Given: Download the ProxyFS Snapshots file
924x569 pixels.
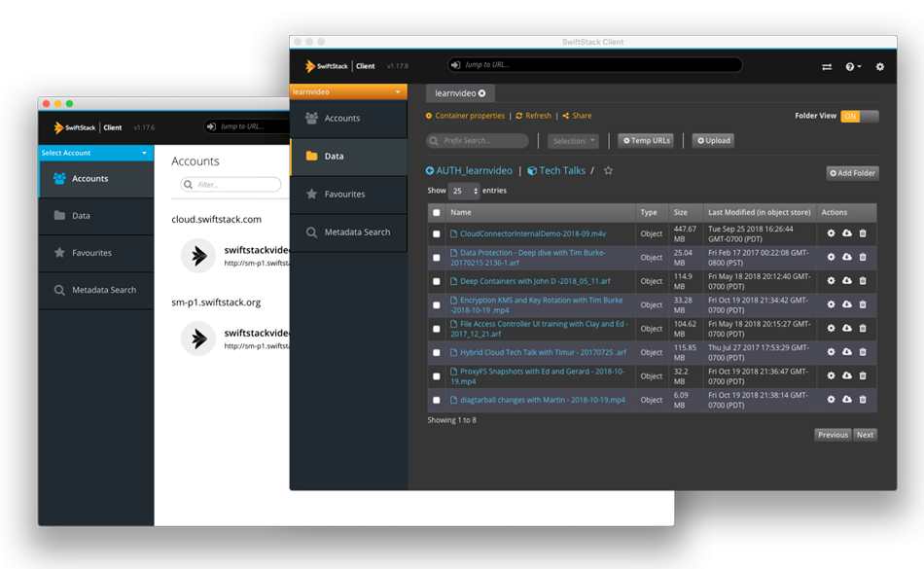Looking at the screenshot, I should [x=847, y=375].
